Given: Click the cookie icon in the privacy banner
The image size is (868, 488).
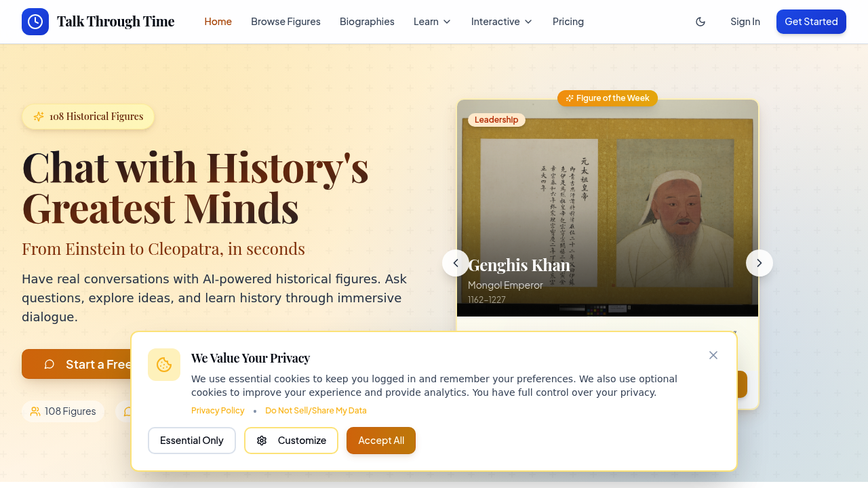Looking at the screenshot, I should pyautogui.click(x=163, y=365).
